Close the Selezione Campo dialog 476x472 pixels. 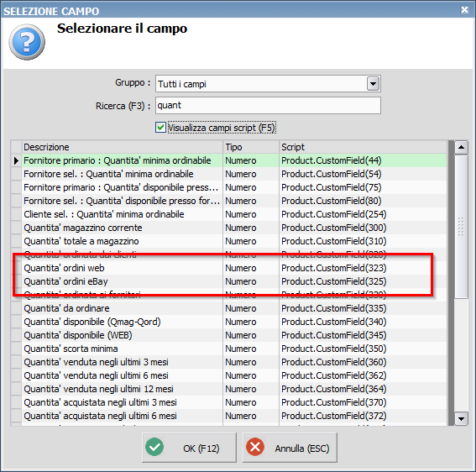464,10
